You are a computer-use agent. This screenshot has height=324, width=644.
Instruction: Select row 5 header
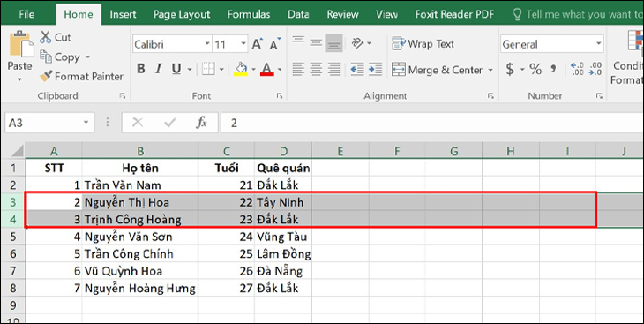(13, 237)
